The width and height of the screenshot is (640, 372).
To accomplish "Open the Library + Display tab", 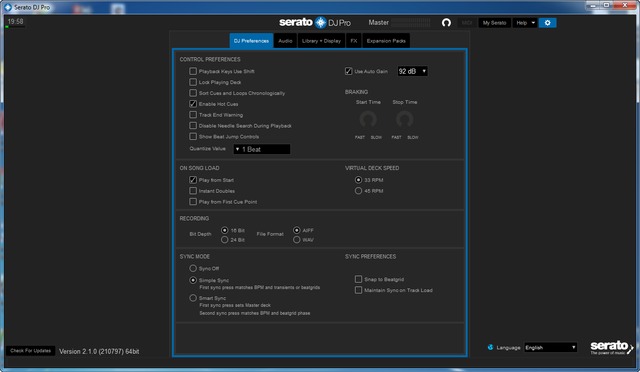I will [321, 41].
